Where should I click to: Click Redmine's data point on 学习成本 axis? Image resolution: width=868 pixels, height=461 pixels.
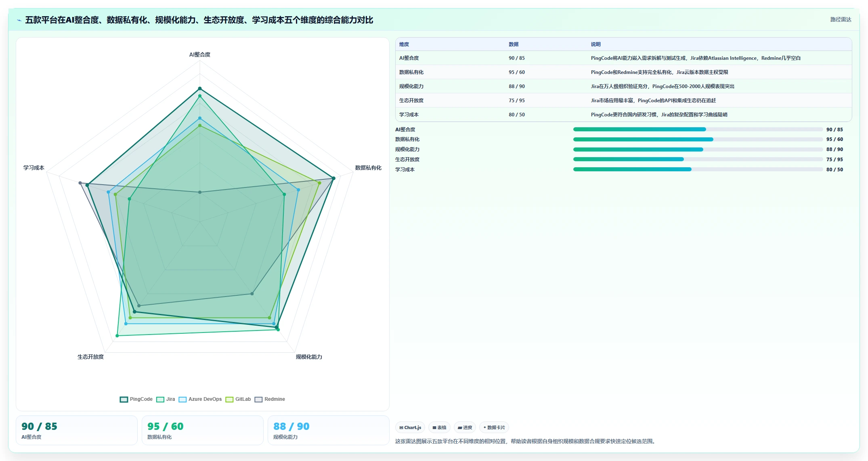tap(80, 183)
